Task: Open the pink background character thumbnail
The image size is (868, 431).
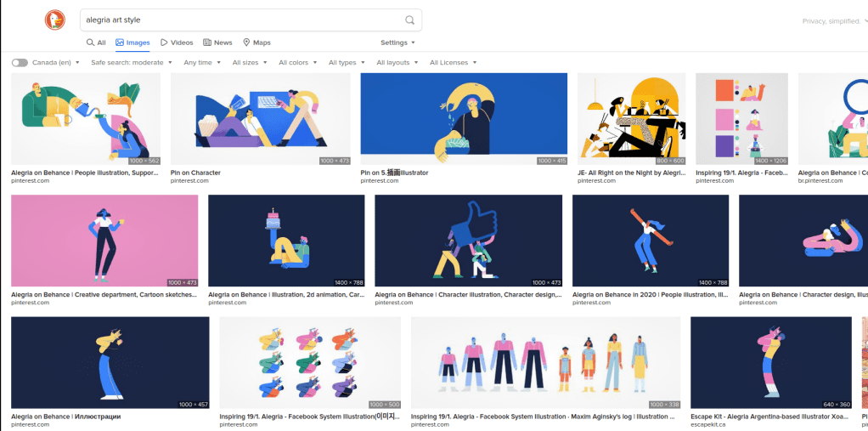Action: [x=104, y=241]
